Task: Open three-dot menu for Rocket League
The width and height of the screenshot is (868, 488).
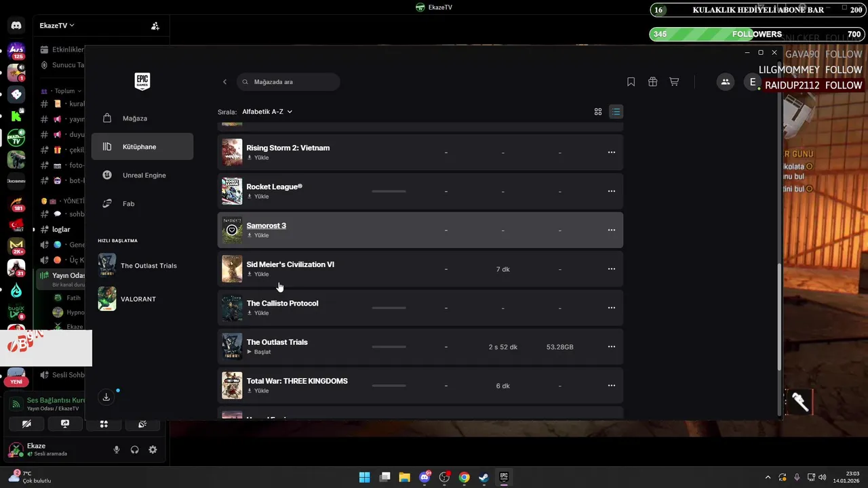Action: [x=612, y=191]
